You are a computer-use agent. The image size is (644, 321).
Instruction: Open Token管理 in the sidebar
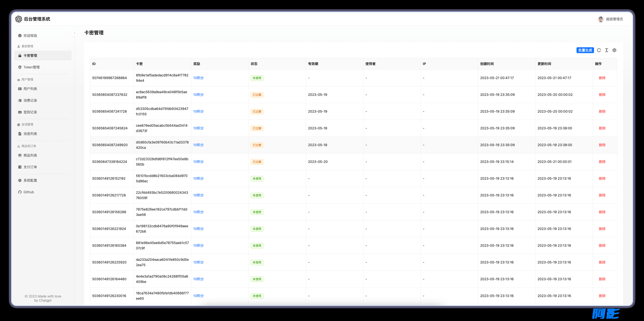(43, 67)
